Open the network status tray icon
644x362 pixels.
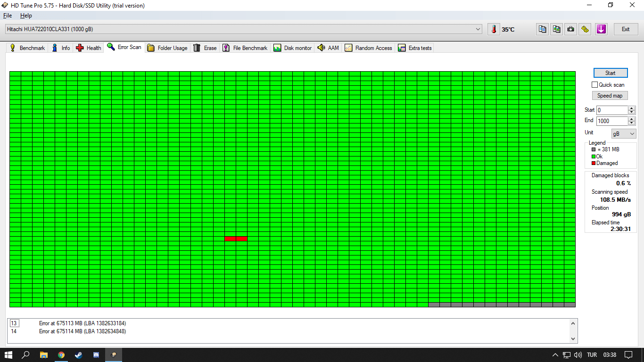pyautogui.click(x=567, y=355)
